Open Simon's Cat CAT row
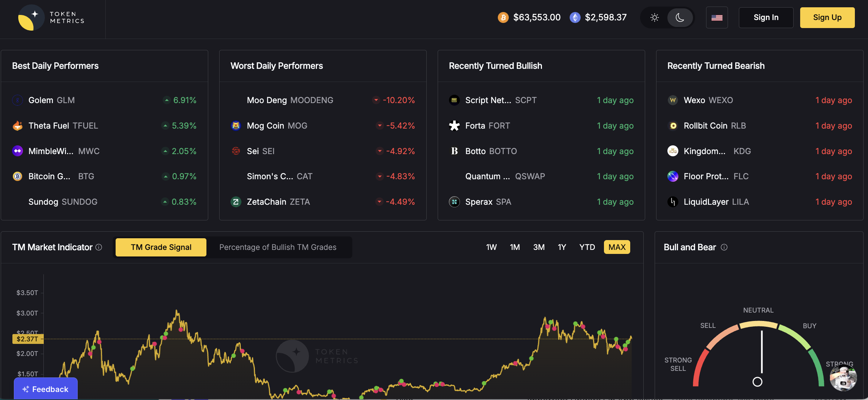 pos(323,176)
